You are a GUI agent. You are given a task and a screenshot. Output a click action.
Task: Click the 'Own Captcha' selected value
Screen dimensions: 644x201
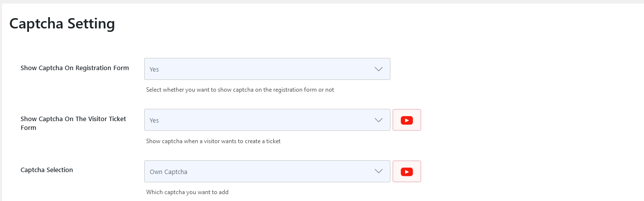(168, 172)
